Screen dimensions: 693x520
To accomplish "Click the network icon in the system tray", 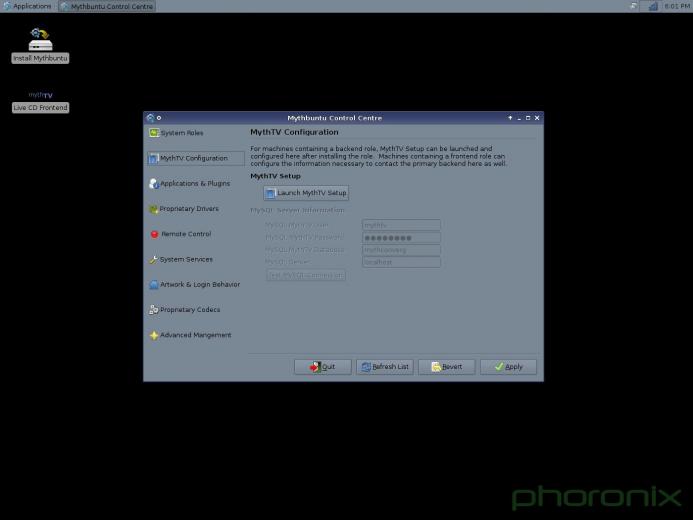I will click(652, 6).
